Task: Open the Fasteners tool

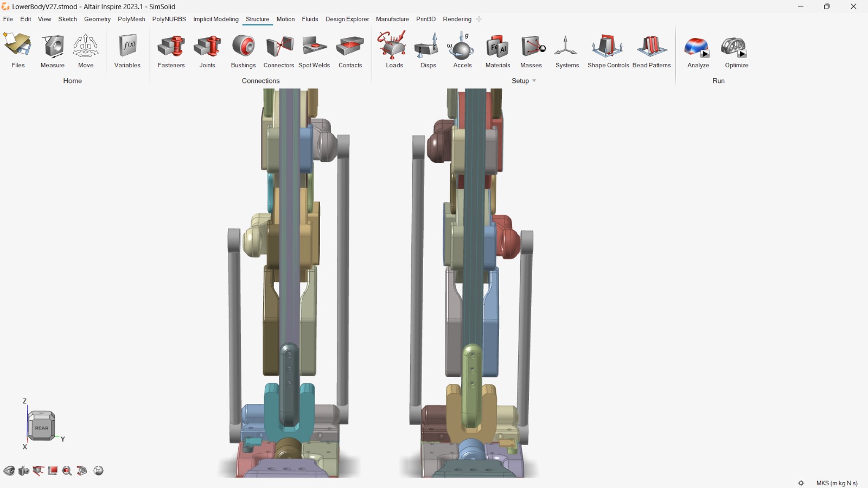Action: point(171,50)
